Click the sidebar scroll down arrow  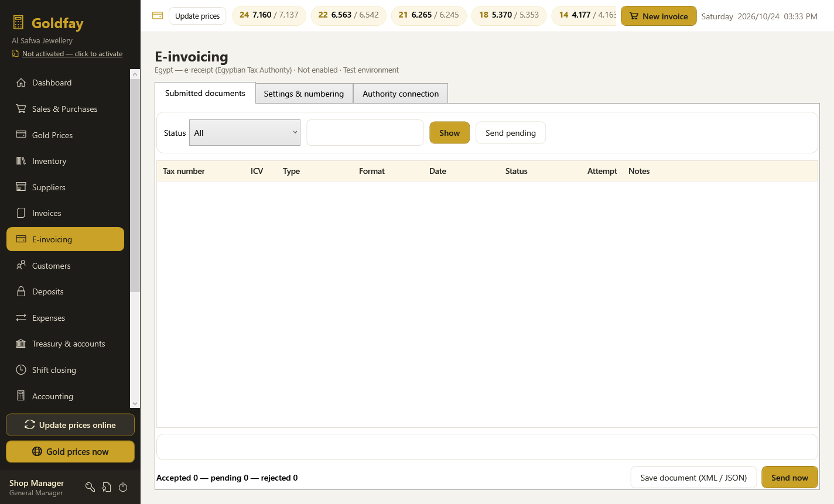point(135,403)
